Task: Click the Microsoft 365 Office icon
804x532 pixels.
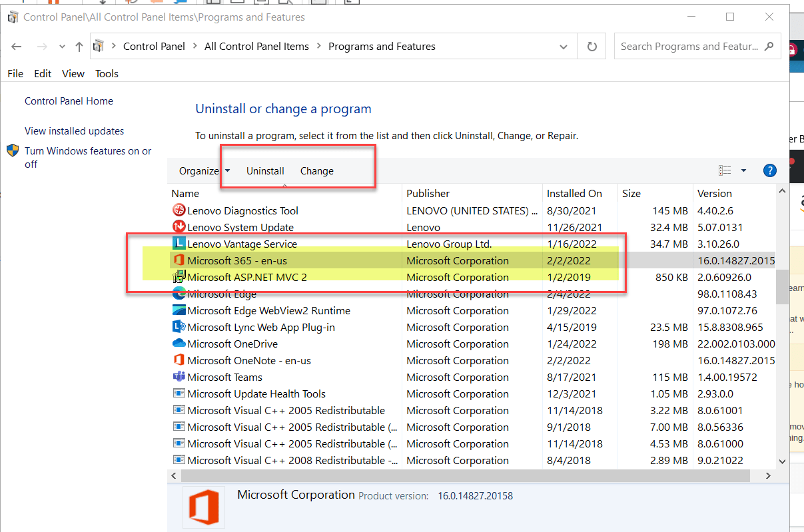Action: [x=179, y=260]
